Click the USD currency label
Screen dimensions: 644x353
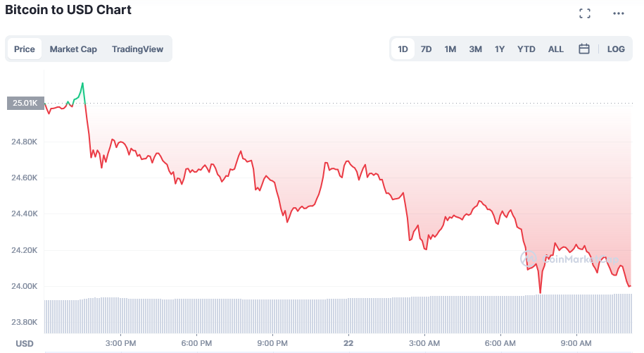24,344
